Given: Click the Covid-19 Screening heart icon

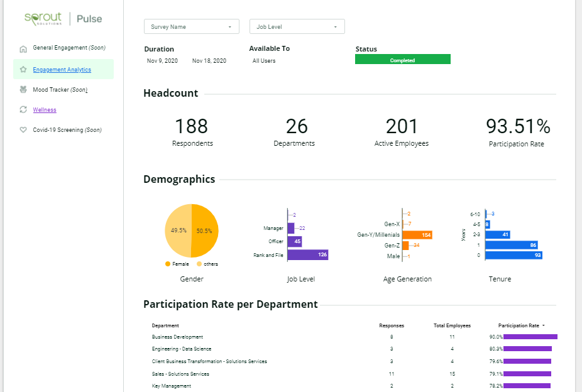Looking at the screenshot, I should pyautogui.click(x=23, y=129).
